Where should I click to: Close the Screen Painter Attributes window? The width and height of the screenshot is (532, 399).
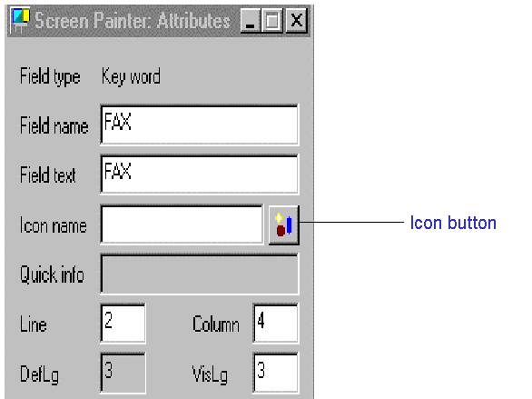click(x=297, y=21)
